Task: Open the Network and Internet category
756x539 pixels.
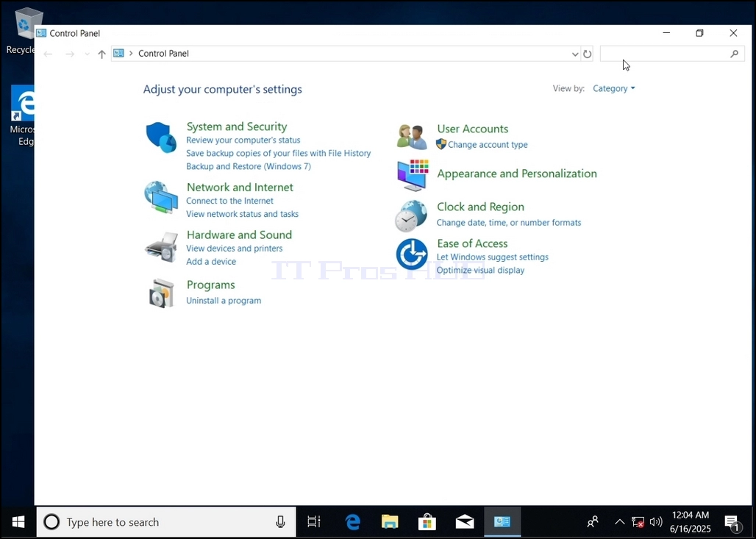Action: tap(240, 188)
